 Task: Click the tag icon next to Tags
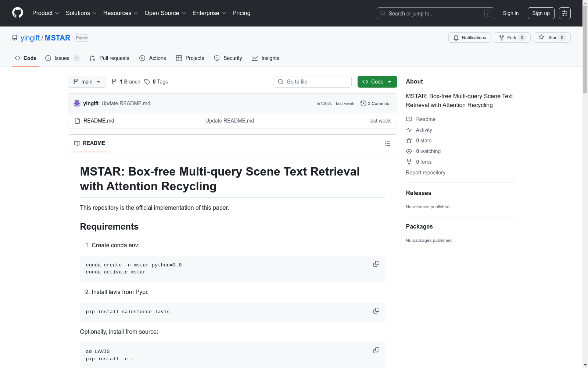(147, 82)
